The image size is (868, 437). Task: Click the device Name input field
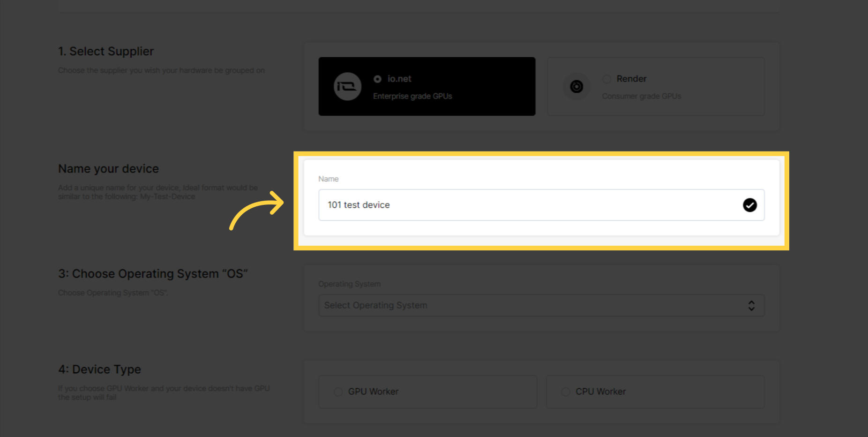click(541, 205)
